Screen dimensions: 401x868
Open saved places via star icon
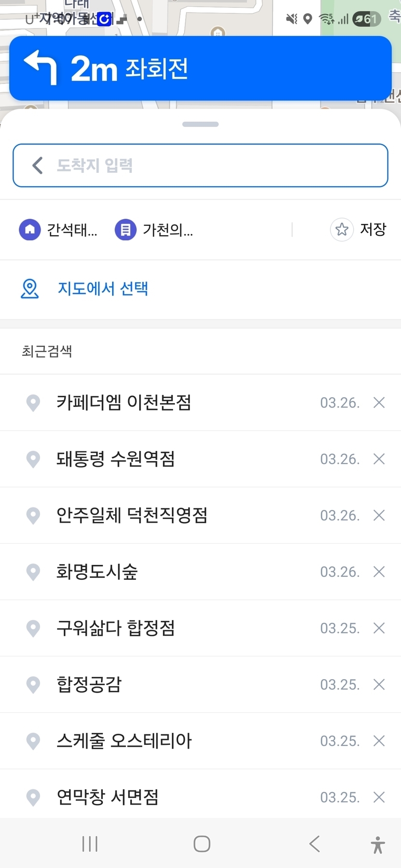342,229
